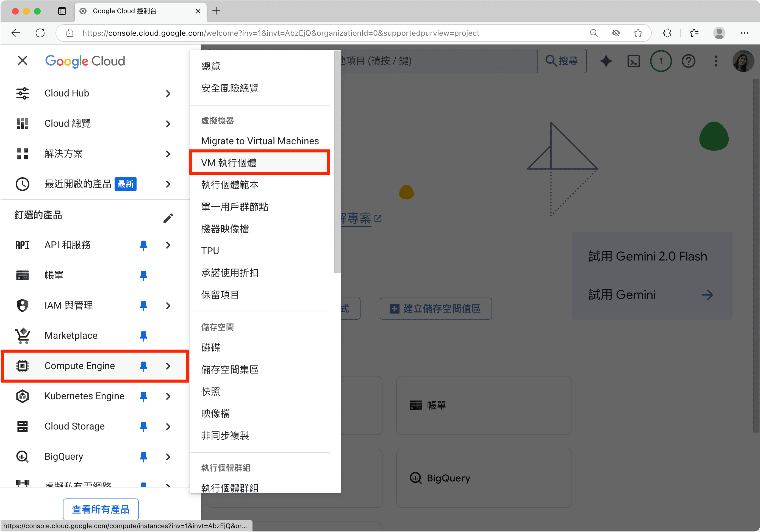Image resolution: width=760 pixels, height=532 pixels.
Task: Click the Cloud Storage icon
Action: coord(23,426)
